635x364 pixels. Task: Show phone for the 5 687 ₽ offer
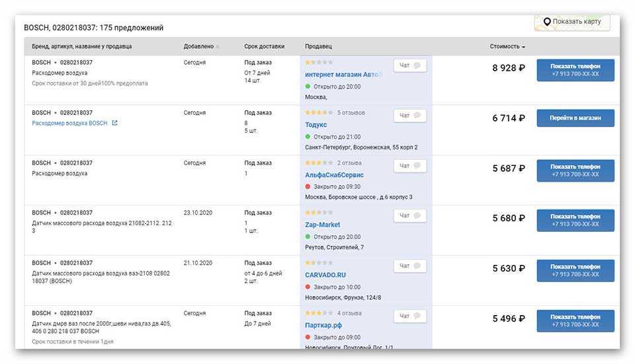[575, 170]
